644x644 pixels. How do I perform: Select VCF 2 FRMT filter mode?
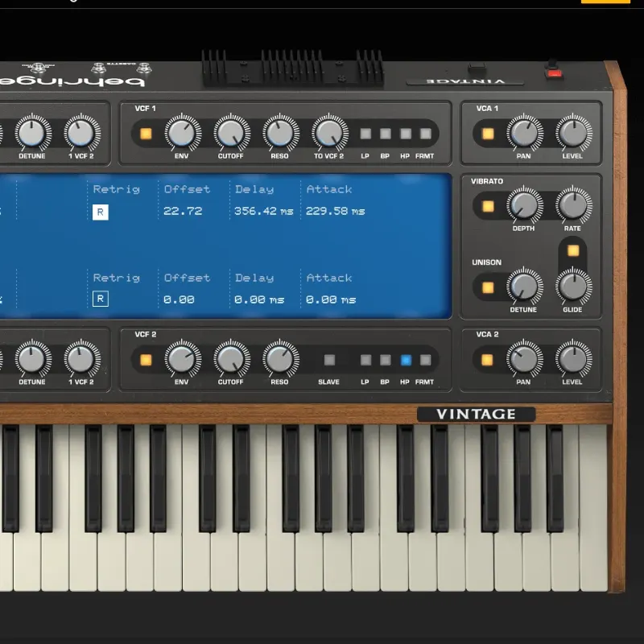426,360
